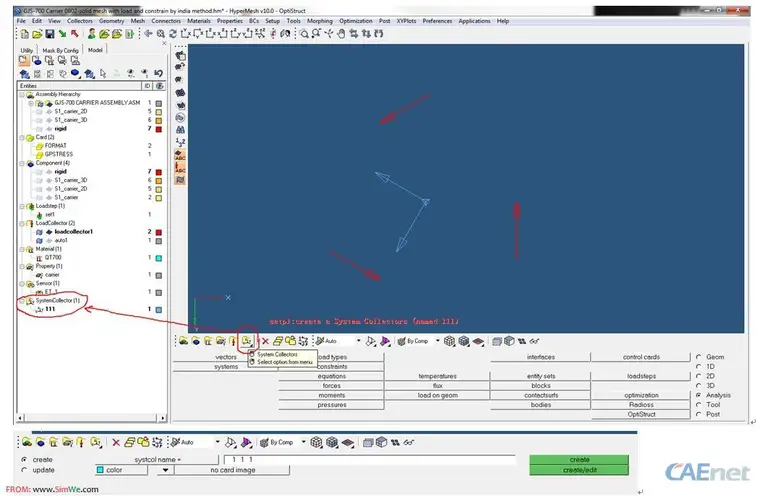Switch to the Mask By Config tab

click(60, 50)
